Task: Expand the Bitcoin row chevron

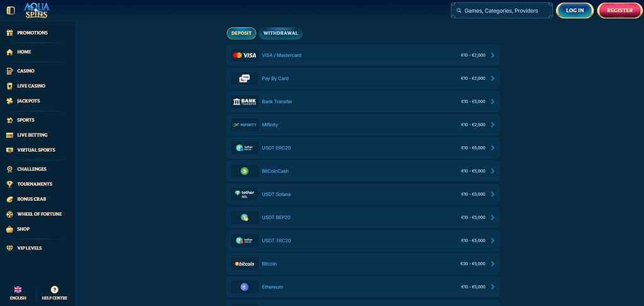Action: pos(493,264)
